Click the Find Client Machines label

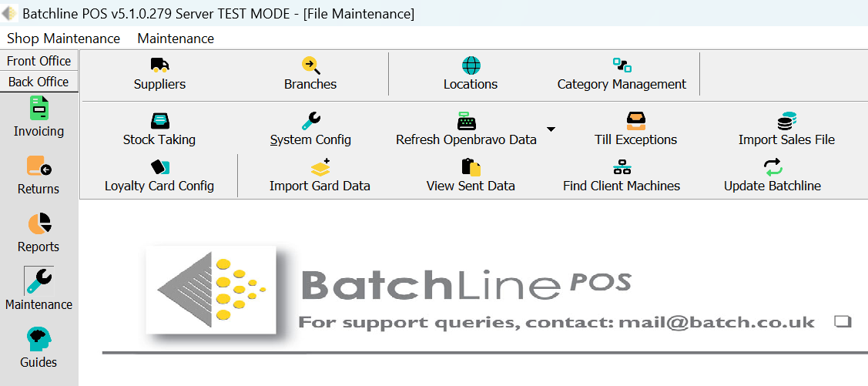coord(622,186)
